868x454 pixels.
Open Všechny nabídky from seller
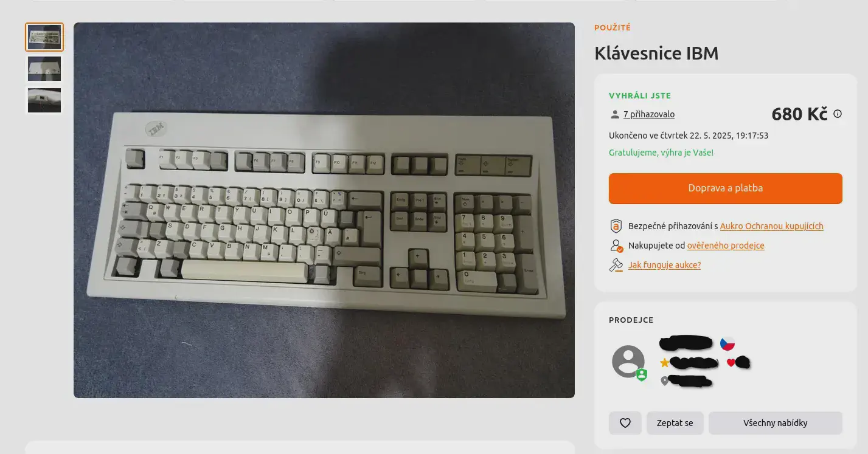(775, 423)
